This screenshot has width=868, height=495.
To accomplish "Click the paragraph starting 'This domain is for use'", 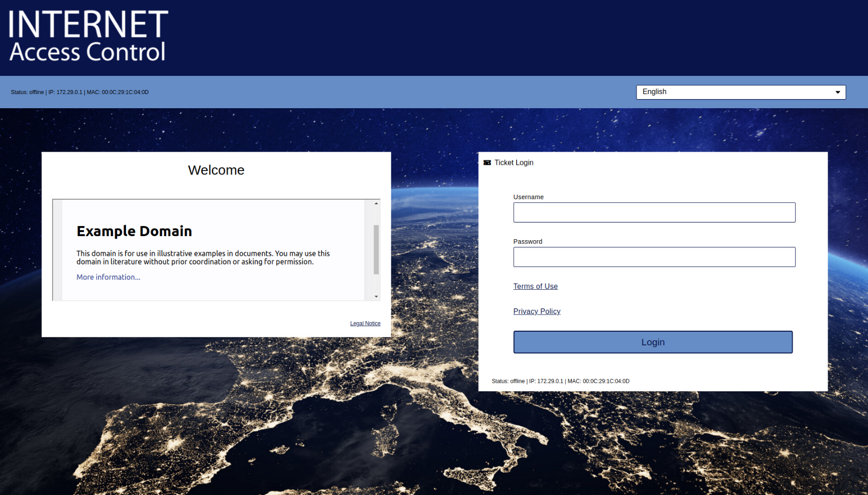I will (203, 257).
